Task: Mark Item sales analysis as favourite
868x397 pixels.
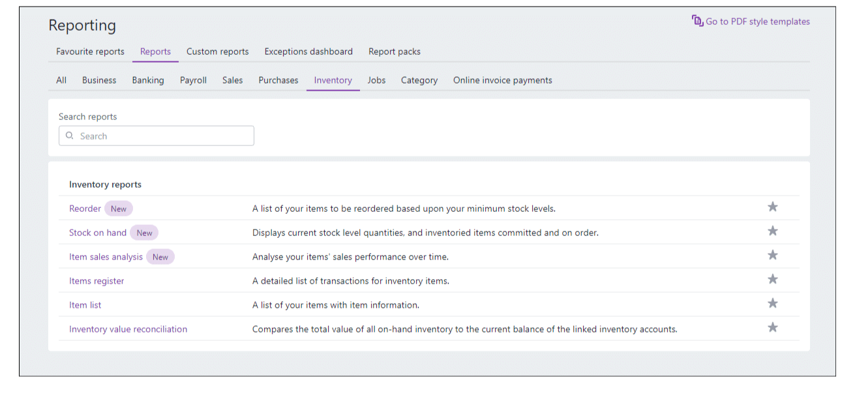Action: 773,255
